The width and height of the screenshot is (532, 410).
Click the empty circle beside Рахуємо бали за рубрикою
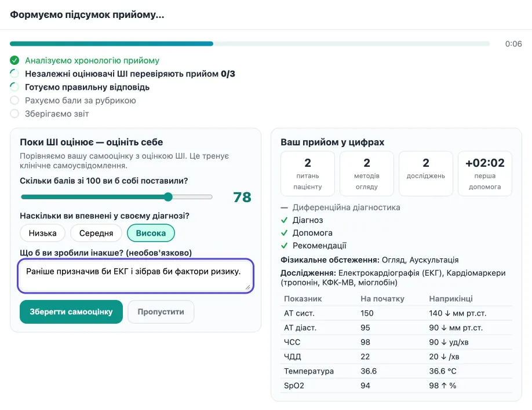point(14,100)
